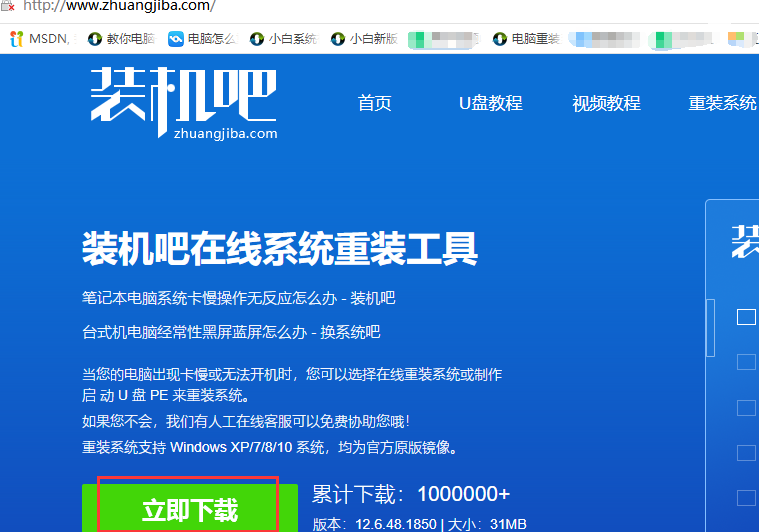Image resolution: width=759 pixels, height=532 pixels.
Task: Open the 小白系统 bookmark
Action: click(283, 39)
